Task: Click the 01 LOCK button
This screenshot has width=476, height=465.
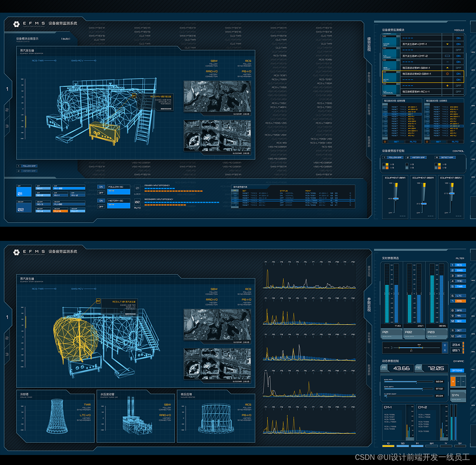Action: click(137, 188)
